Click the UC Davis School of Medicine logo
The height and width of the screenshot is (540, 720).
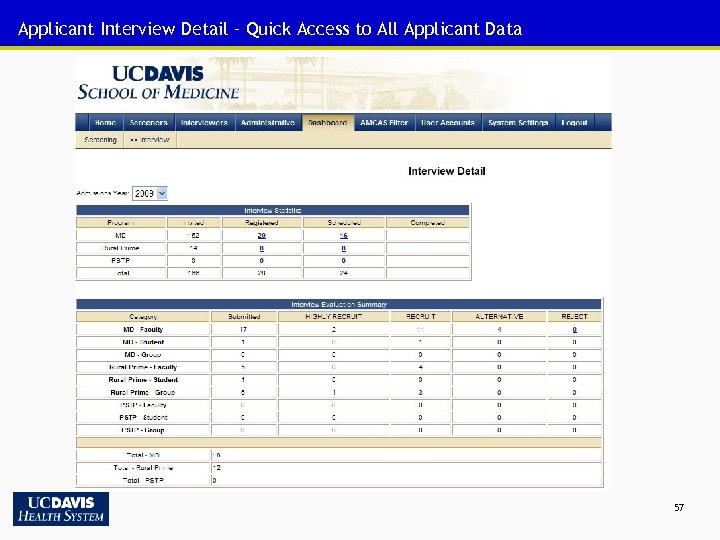tap(158, 83)
